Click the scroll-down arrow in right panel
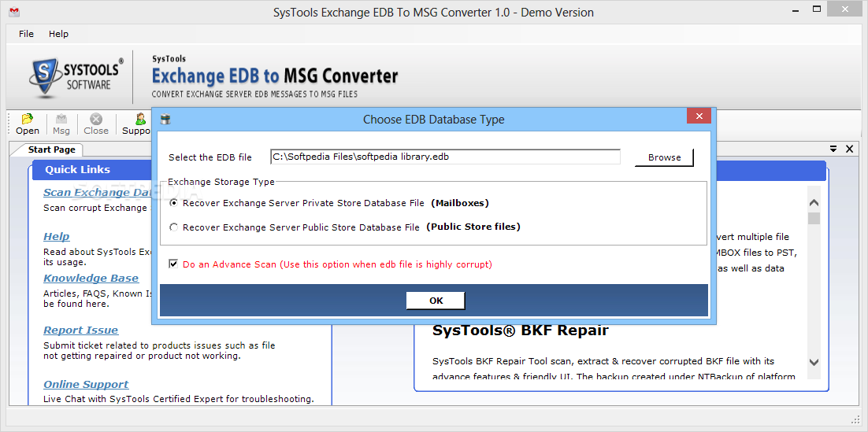 coord(814,362)
